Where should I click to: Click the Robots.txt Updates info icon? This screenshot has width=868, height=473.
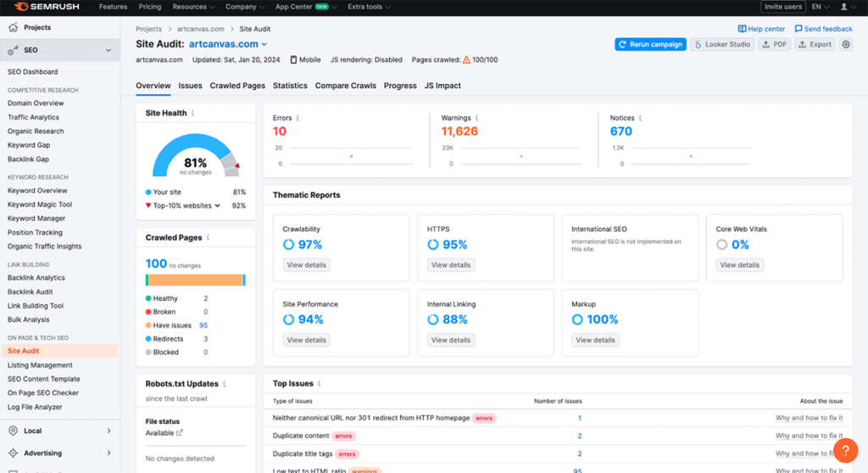point(224,384)
